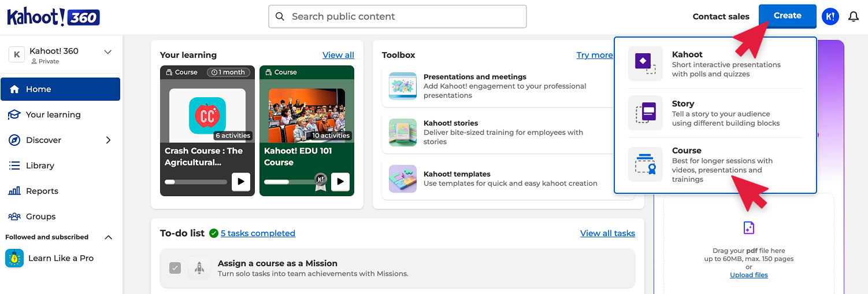Click the Kahoot! templates puzzle icon
The width and height of the screenshot is (868, 294).
(403, 179)
